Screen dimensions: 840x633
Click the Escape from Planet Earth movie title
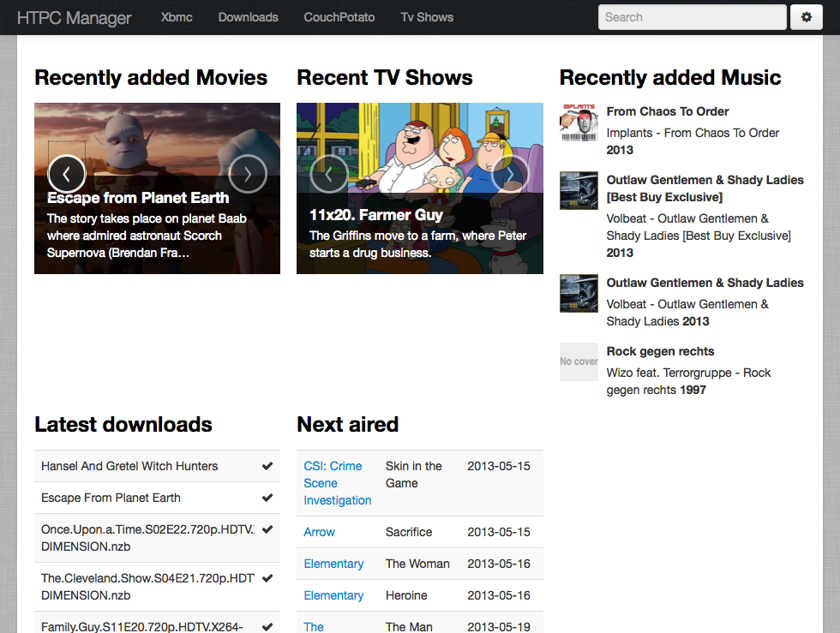click(x=138, y=198)
